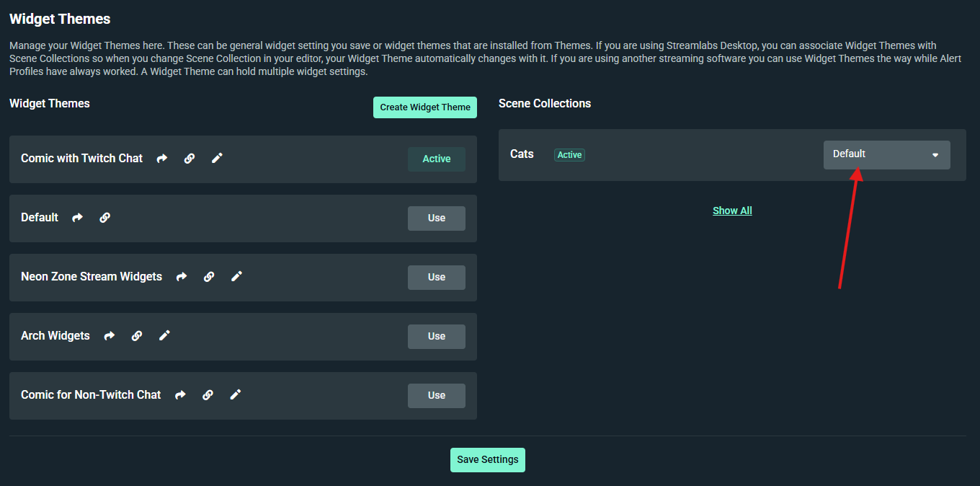
Task: Open the theme dropdown for Cats collection
Action: click(x=886, y=154)
